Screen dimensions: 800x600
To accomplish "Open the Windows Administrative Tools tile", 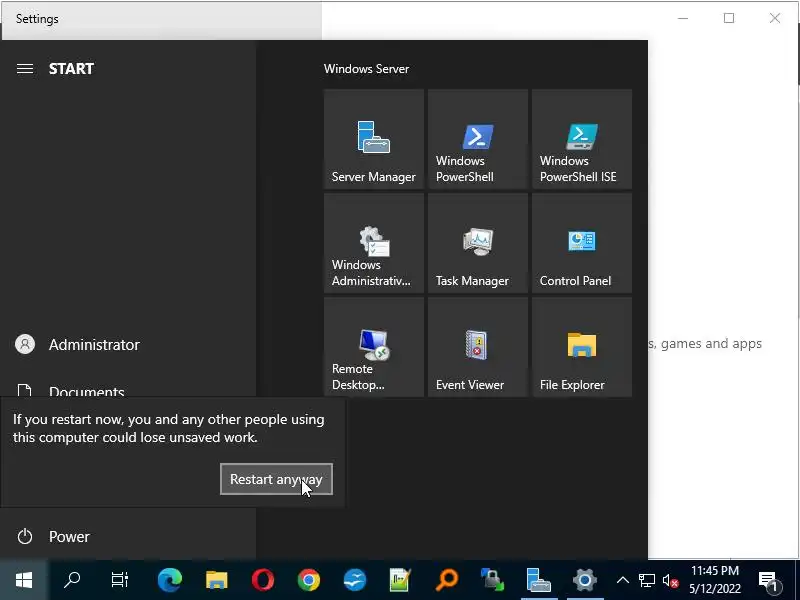I will (373, 243).
